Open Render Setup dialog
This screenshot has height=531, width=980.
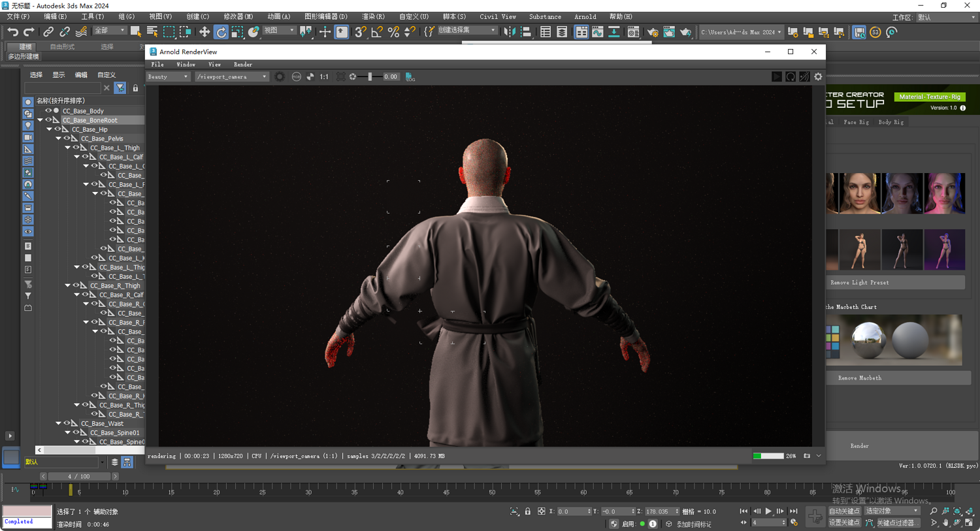click(653, 32)
